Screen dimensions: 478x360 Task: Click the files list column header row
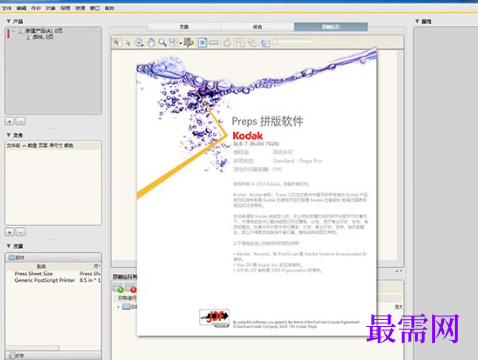[x=53, y=145]
